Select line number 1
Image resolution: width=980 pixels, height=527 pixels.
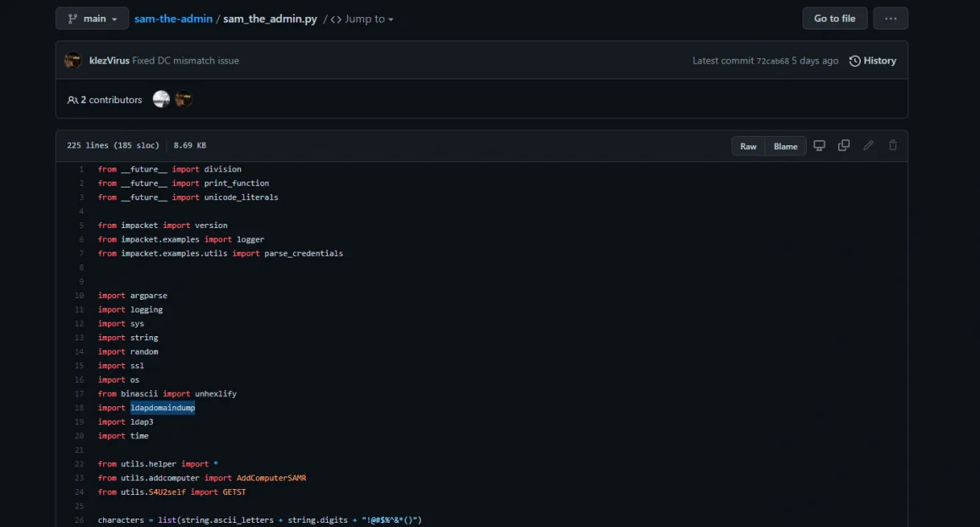[x=80, y=170]
